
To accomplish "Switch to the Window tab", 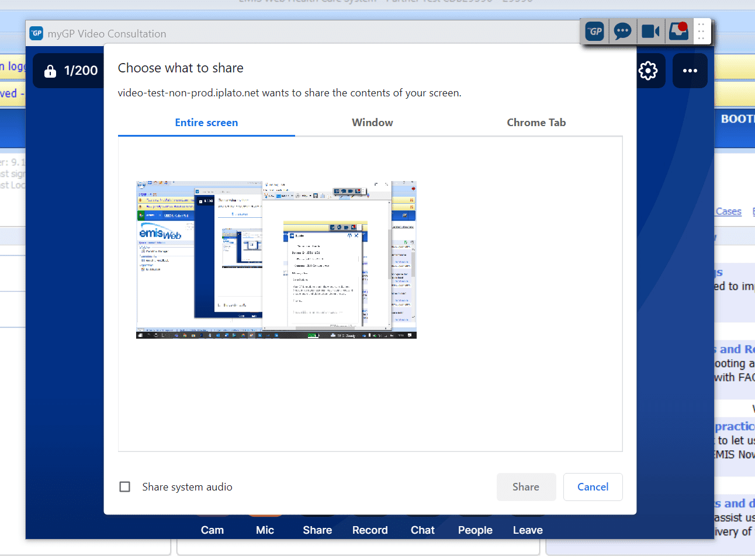I will pyautogui.click(x=372, y=123).
